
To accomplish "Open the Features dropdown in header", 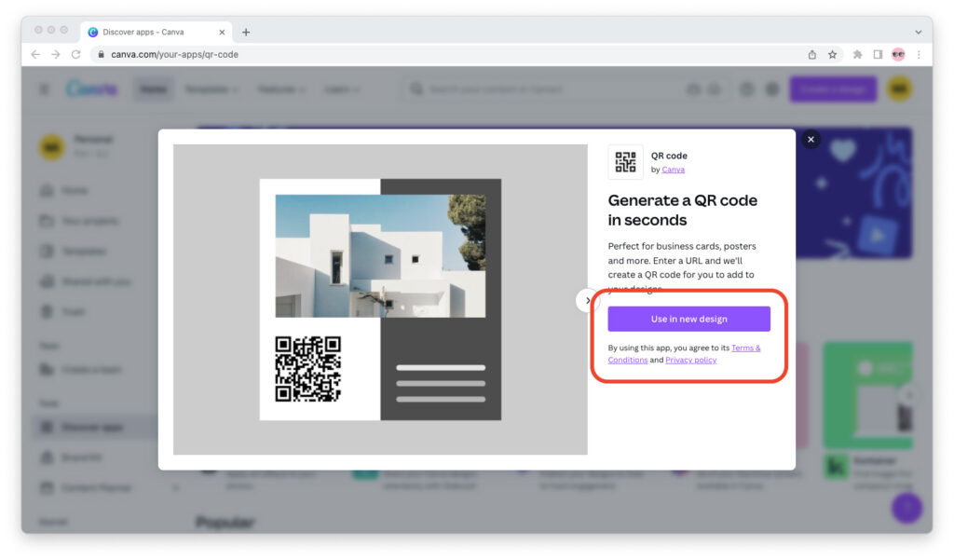I will coord(281,89).
